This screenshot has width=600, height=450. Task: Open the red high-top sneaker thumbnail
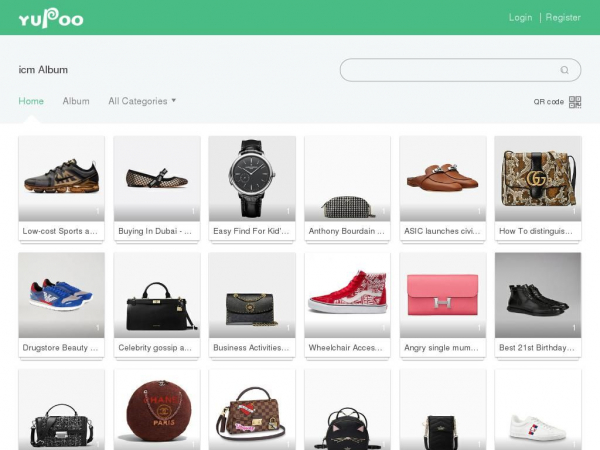[347, 295]
